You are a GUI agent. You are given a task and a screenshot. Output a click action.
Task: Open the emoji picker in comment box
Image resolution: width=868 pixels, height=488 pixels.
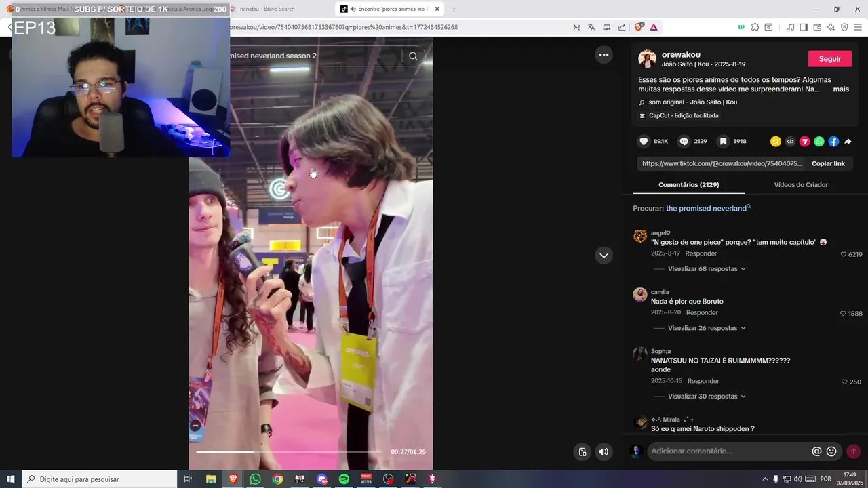(831, 451)
